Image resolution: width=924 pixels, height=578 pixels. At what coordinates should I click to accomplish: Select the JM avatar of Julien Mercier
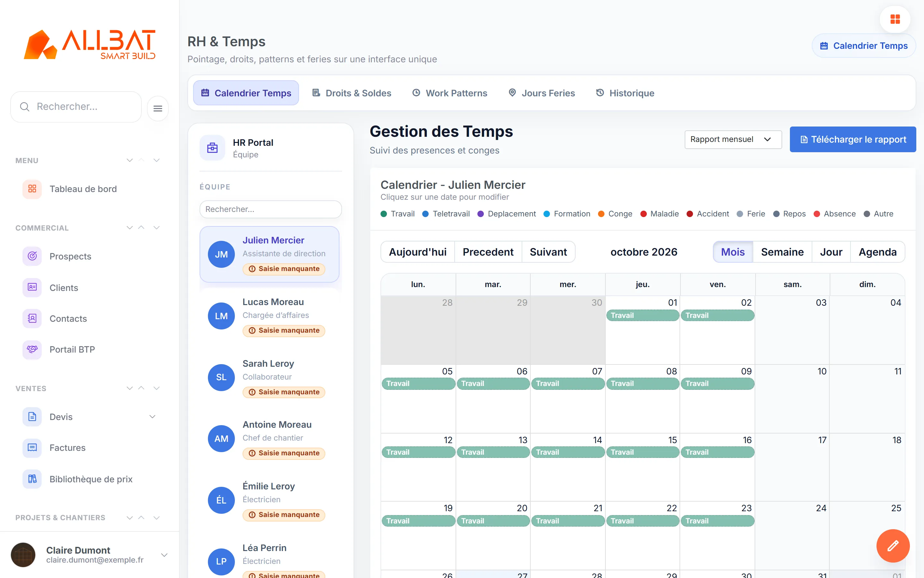pos(221,254)
